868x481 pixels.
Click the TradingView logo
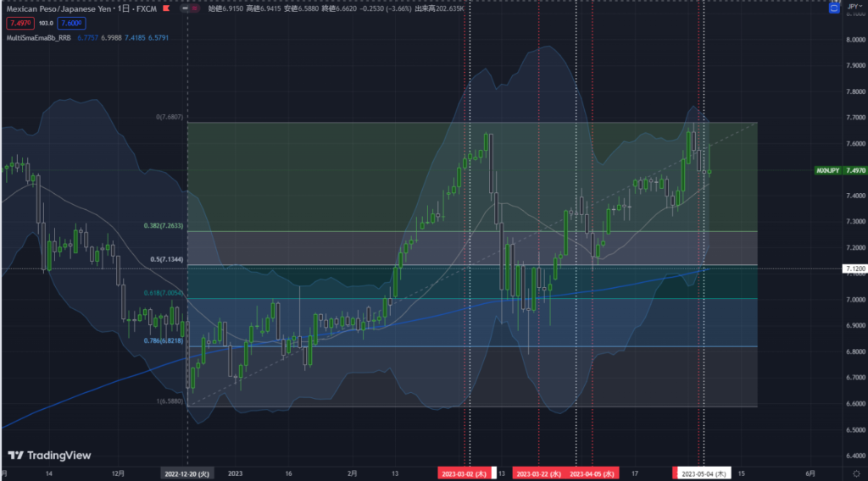tap(49, 456)
